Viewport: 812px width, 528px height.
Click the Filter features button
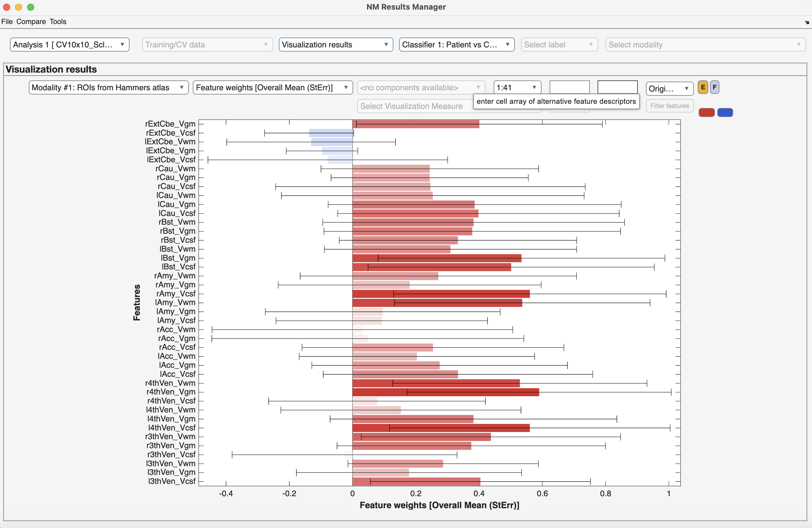[669, 106]
